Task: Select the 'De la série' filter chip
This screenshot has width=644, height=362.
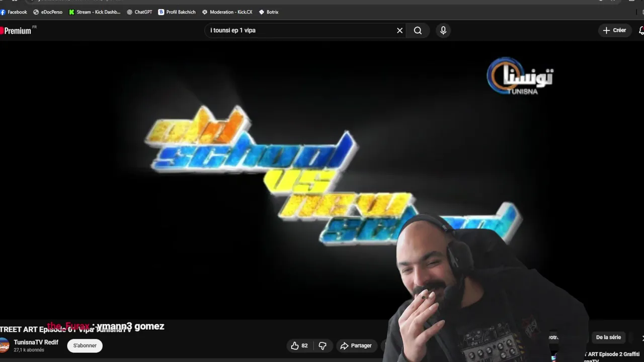Action: click(608, 337)
